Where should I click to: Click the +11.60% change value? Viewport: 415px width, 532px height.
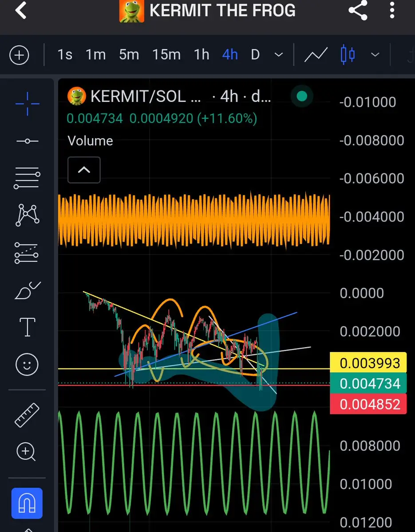[x=228, y=118]
